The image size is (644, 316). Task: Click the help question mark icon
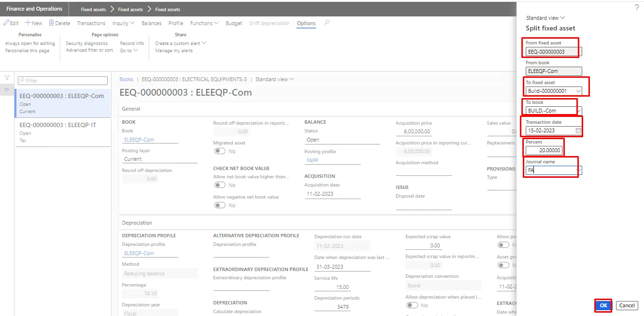coord(636,7)
